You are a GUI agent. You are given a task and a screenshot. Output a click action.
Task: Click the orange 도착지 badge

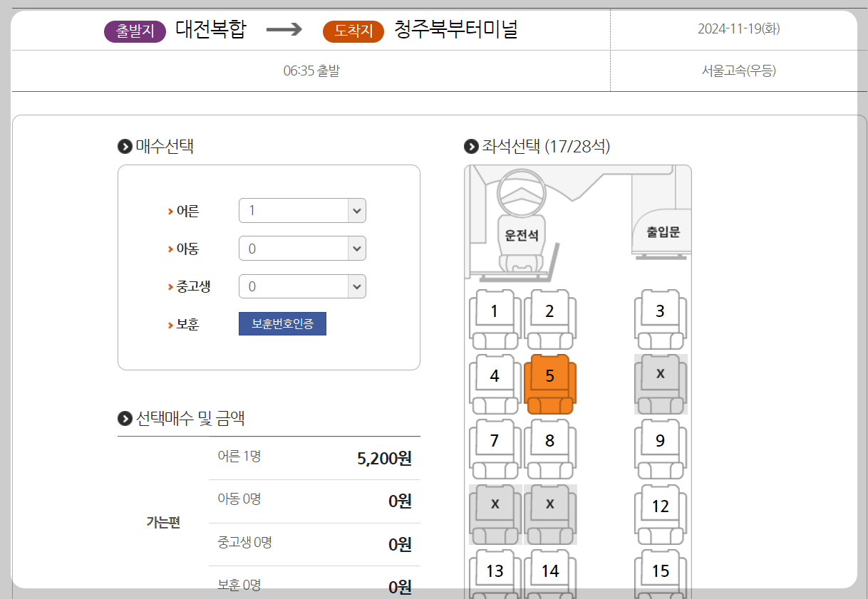click(x=353, y=31)
